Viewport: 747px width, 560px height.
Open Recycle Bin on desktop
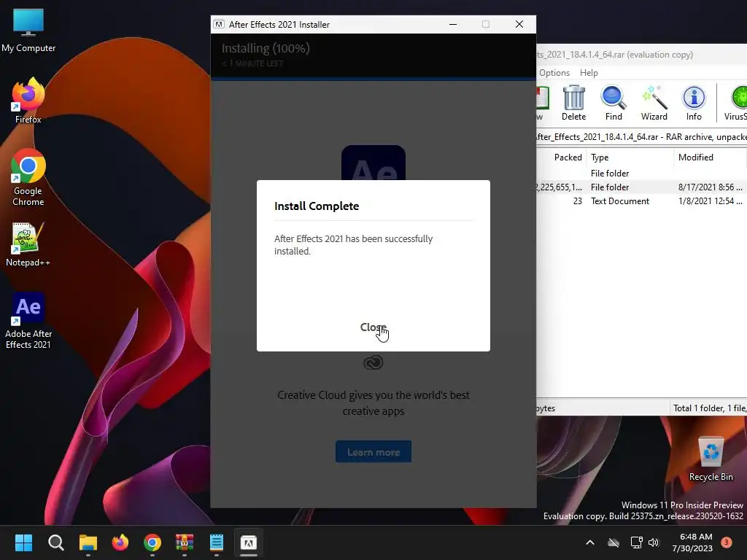tap(711, 459)
